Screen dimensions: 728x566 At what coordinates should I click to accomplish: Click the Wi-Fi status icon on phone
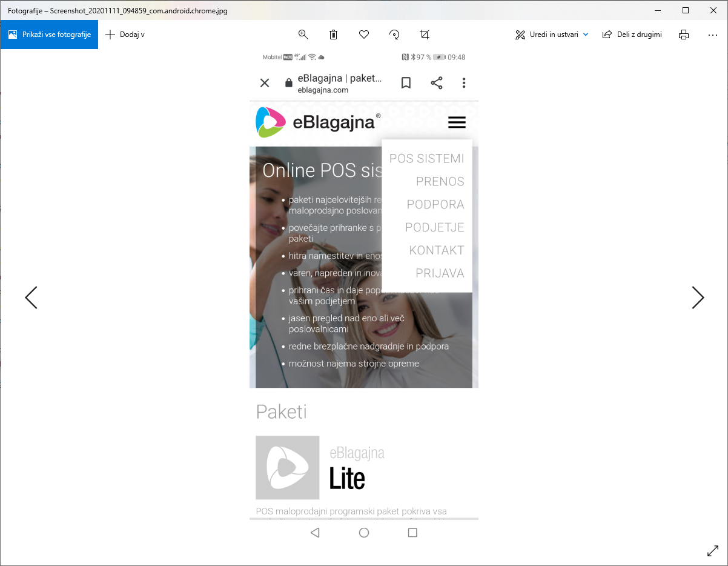[x=312, y=57]
